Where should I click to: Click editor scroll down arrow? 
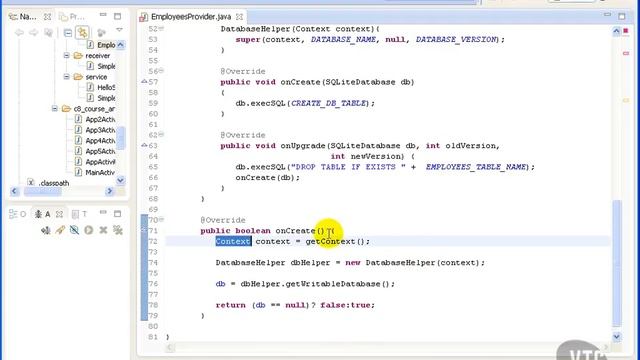617,337
